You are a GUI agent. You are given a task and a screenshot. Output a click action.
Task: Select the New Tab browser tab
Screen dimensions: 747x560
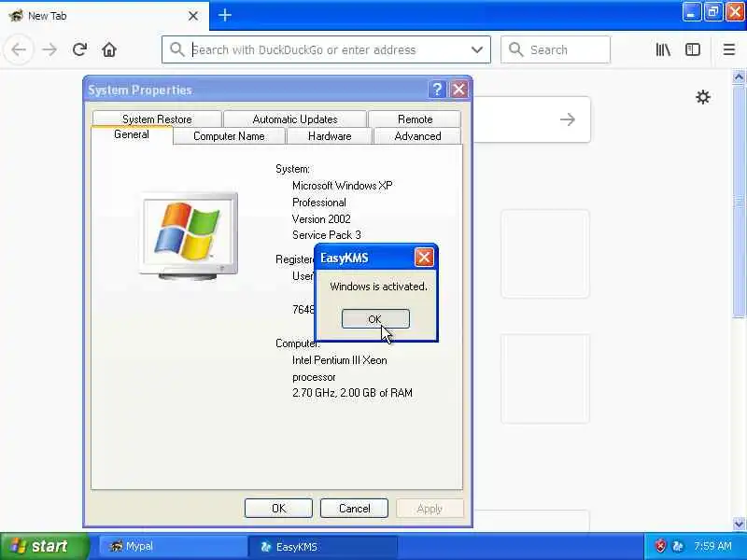coord(105,16)
